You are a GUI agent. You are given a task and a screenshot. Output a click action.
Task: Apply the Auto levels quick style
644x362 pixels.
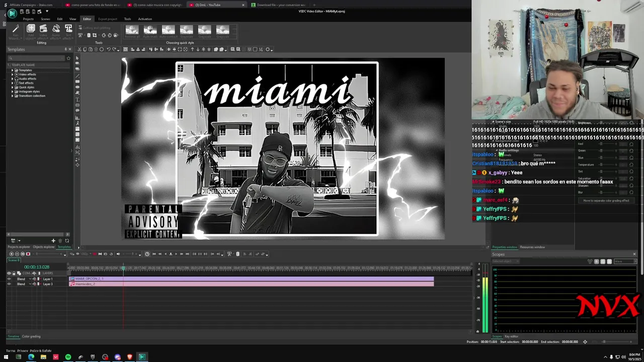click(x=150, y=31)
